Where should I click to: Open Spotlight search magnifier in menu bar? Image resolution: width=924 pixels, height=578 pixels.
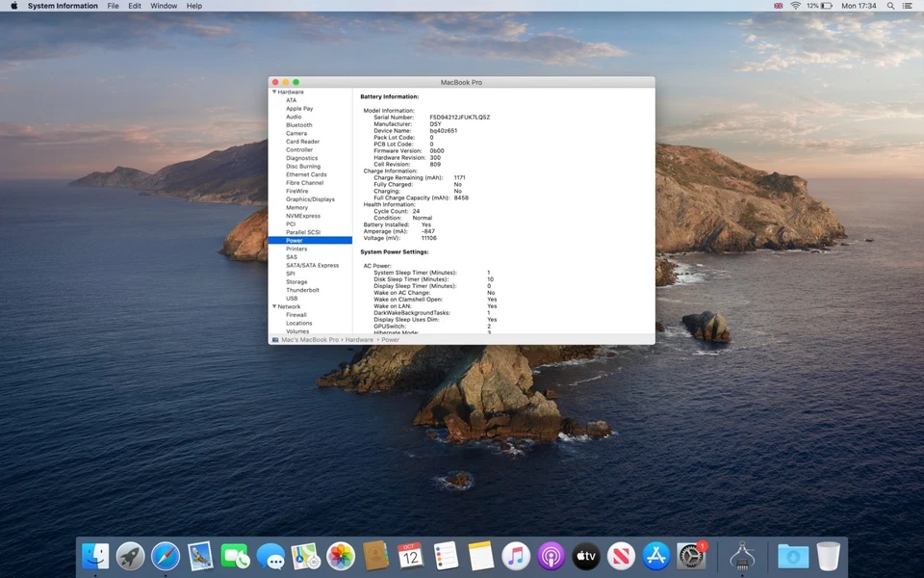890,6
